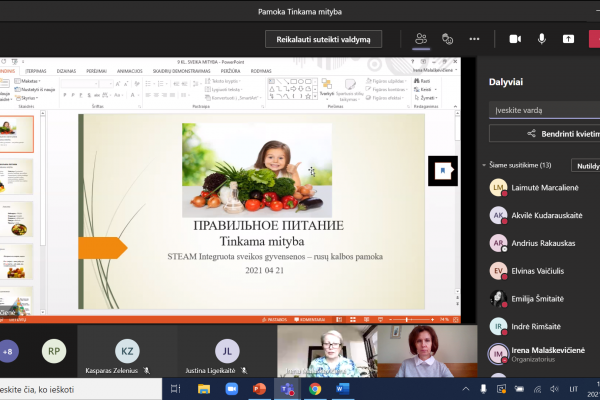The width and height of the screenshot is (600, 400).
Task: Open the Skyrius section dropdown
Action: (x=26, y=98)
